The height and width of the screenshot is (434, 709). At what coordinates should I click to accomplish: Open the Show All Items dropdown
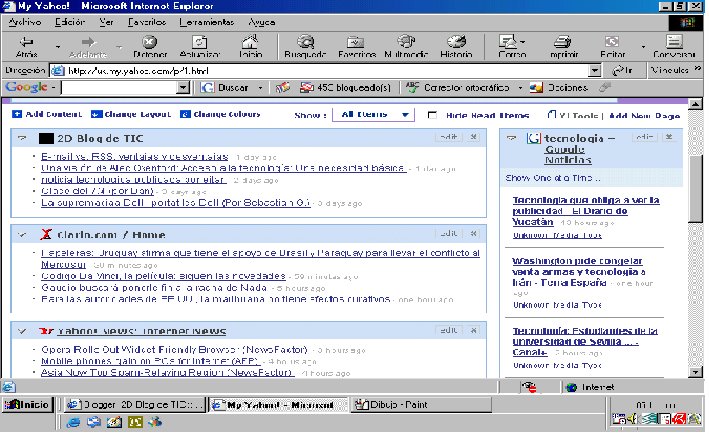click(x=373, y=114)
